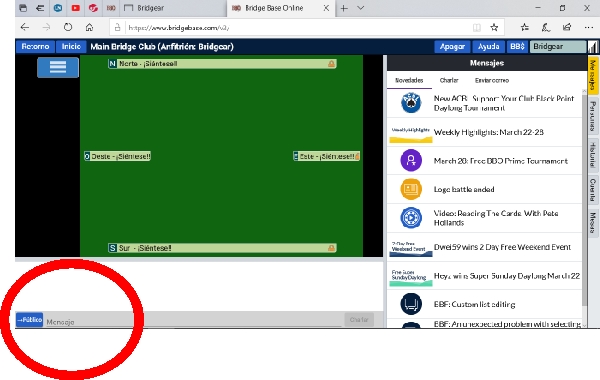
Task: Click the EBF Custom list editing icon
Action: click(411, 304)
